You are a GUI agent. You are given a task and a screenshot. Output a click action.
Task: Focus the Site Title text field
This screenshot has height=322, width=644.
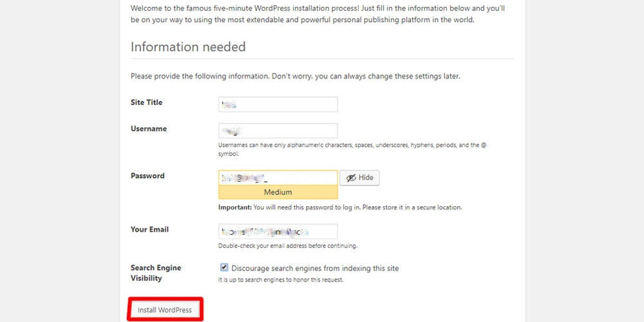(278, 104)
